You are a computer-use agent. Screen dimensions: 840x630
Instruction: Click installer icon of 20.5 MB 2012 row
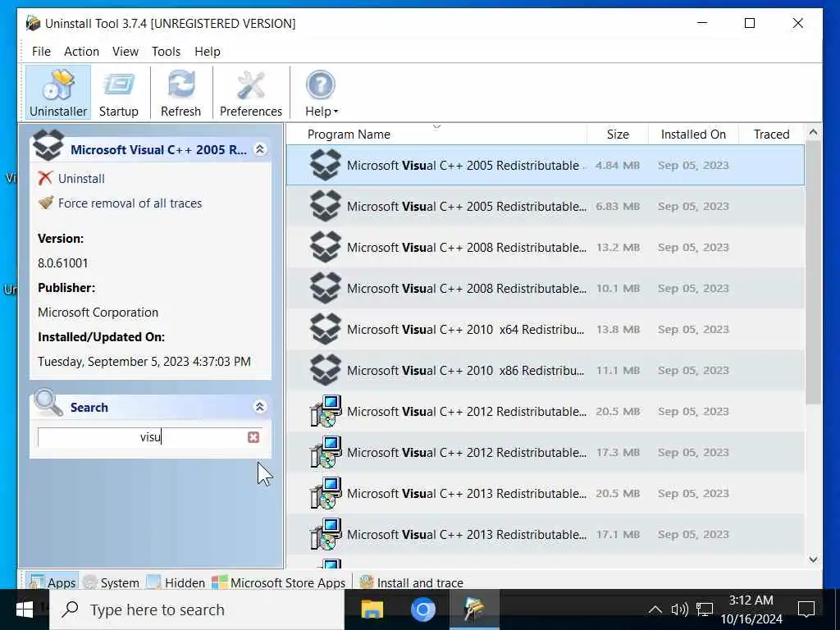point(326,411)
